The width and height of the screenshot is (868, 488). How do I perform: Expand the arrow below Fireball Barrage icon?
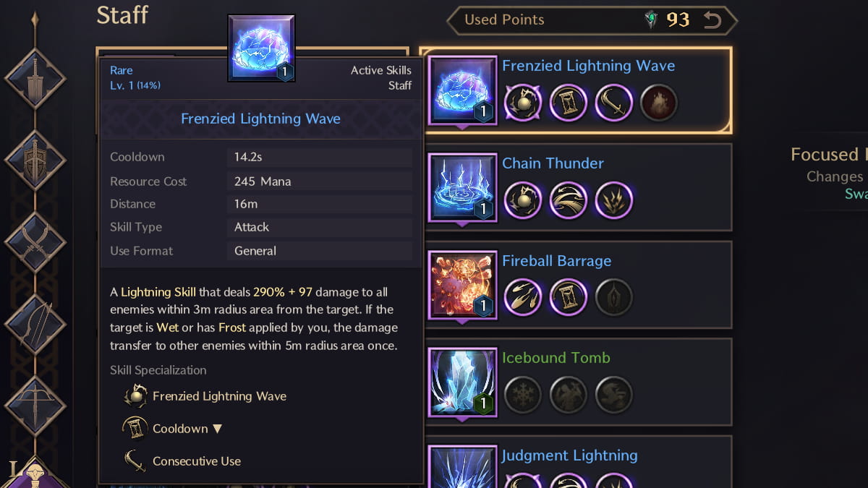pos(462,322)
